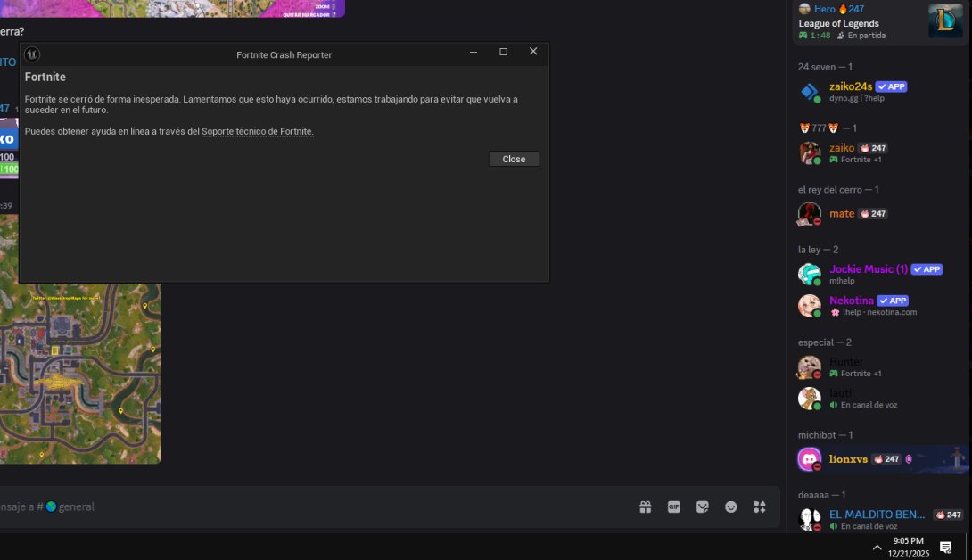Select member mate username

[842, 213]
